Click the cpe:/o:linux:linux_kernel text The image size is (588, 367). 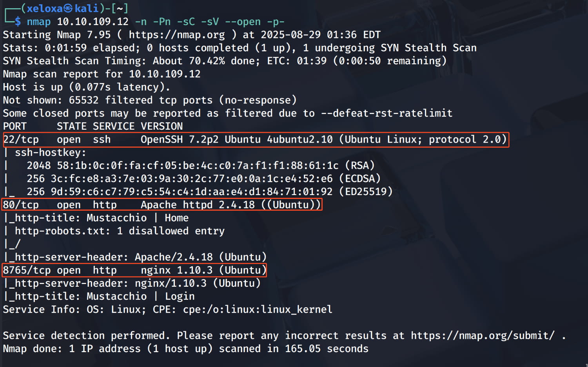tap(258, 310)
